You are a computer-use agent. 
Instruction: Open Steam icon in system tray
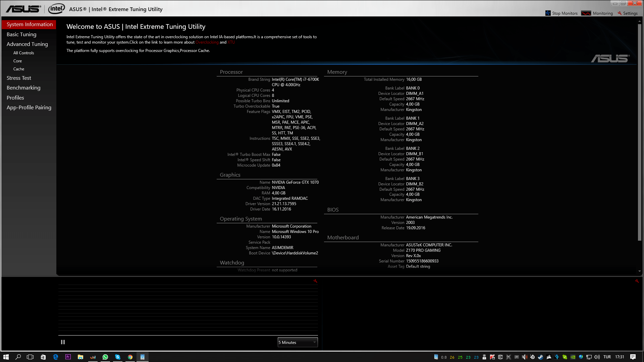(540, 357)
